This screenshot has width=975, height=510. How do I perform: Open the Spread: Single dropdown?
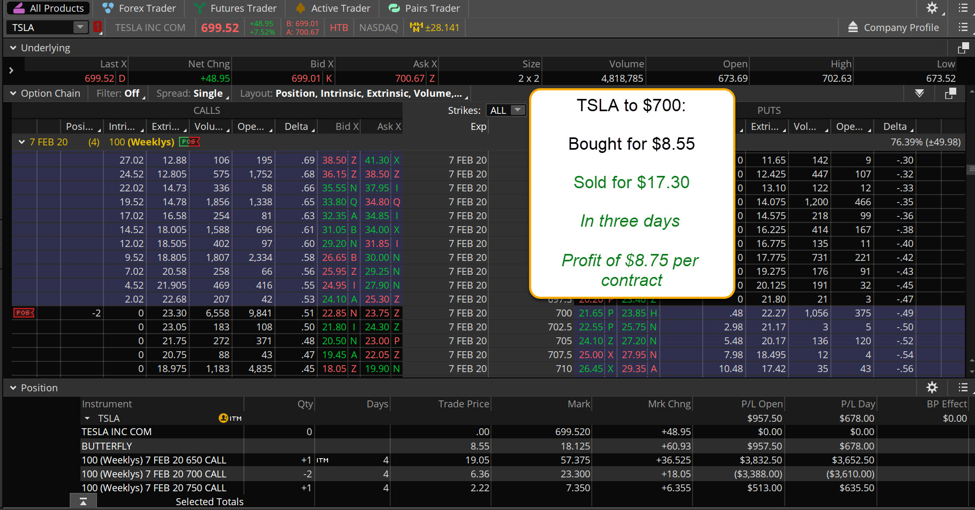point(193,93)
